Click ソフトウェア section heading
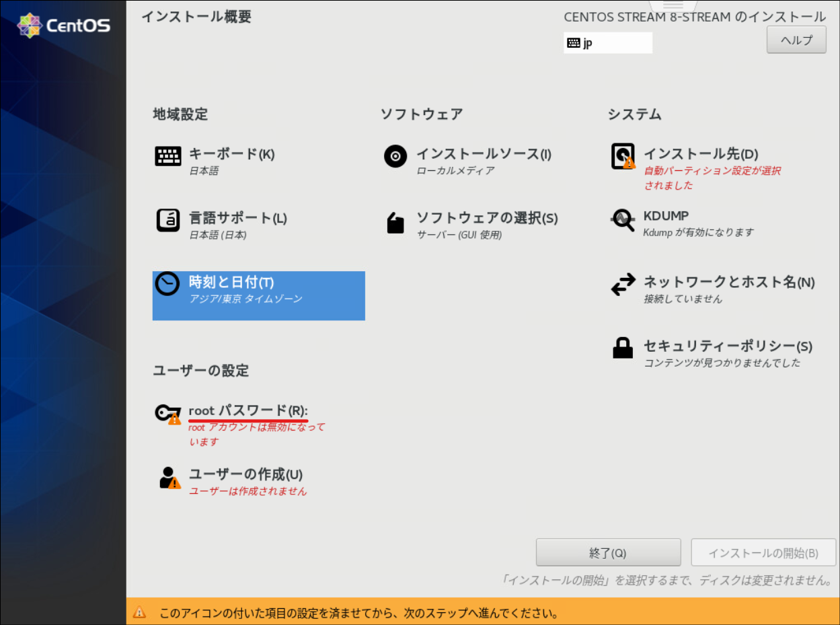 coord(422,114)
